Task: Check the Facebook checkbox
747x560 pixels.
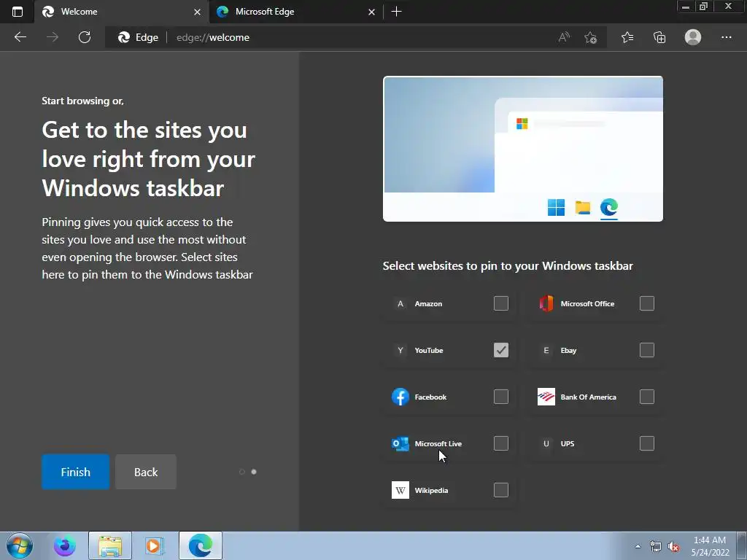Action: (x=500, y=397)
